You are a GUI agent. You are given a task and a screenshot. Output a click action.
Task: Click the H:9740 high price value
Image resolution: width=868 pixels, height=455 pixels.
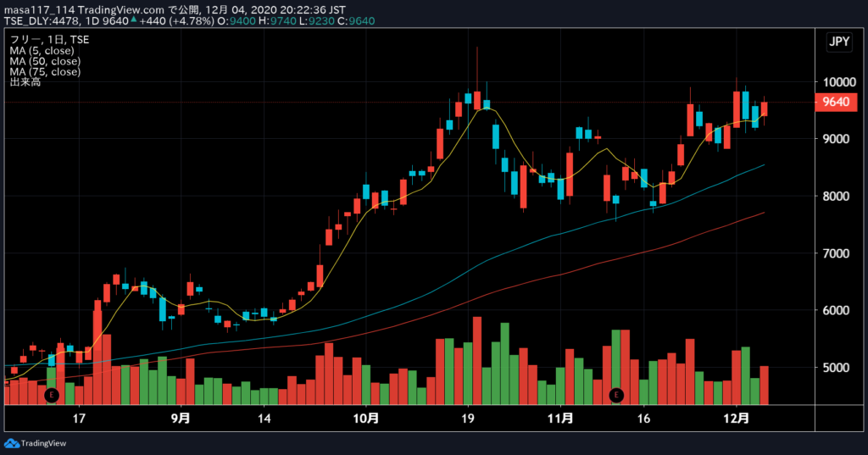[277, 21]
